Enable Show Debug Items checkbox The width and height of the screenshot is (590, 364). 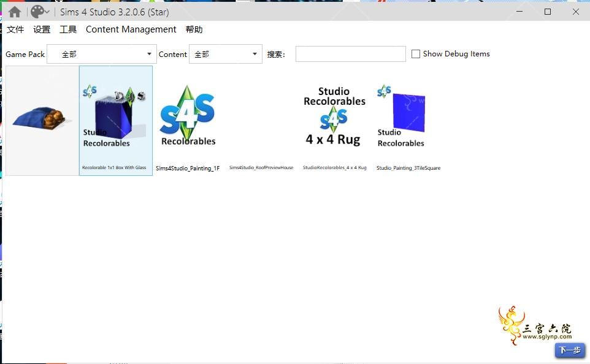click(x=416, y=54)
